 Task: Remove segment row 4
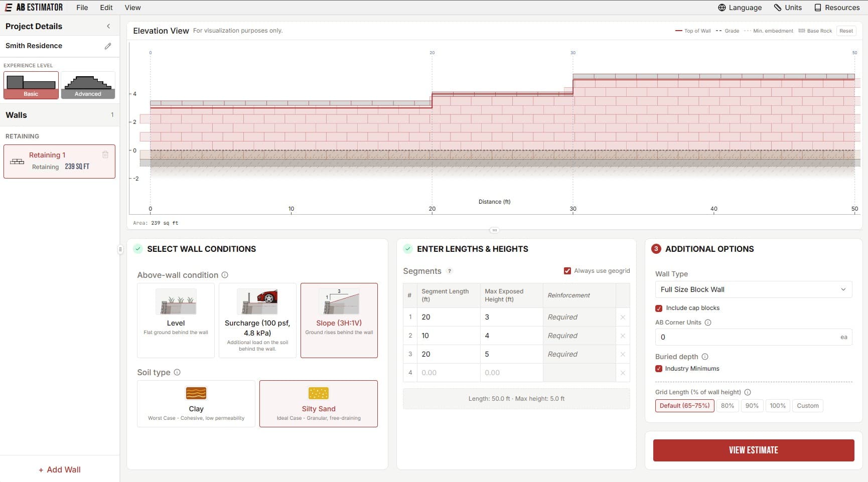(623, 373)
